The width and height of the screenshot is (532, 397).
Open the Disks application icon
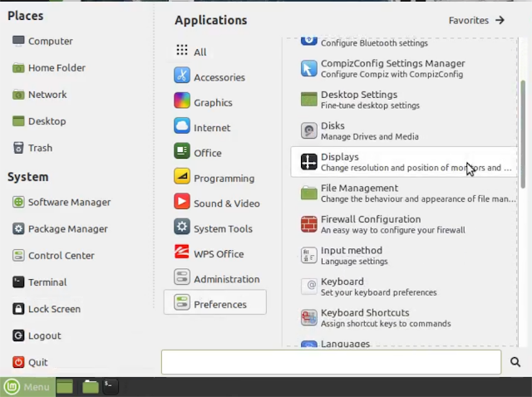pyautogui.click(x=308, y=130)
